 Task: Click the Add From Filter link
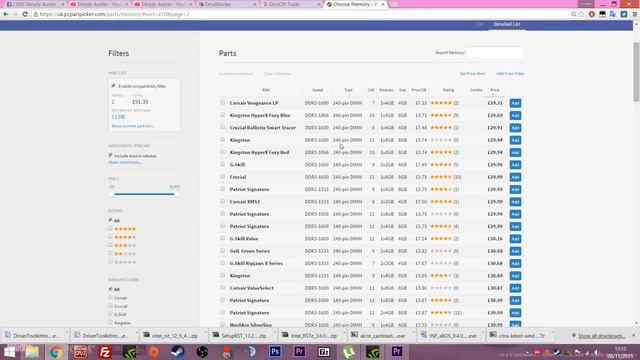point(510,73)
